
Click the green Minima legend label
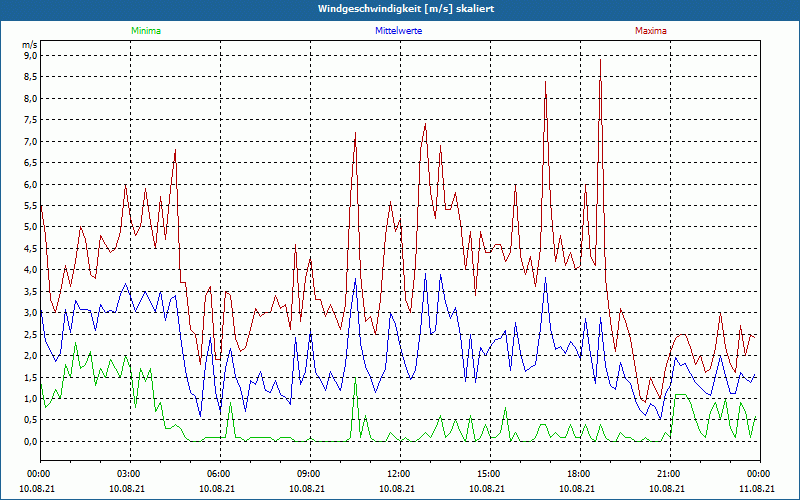coord(145,31)
